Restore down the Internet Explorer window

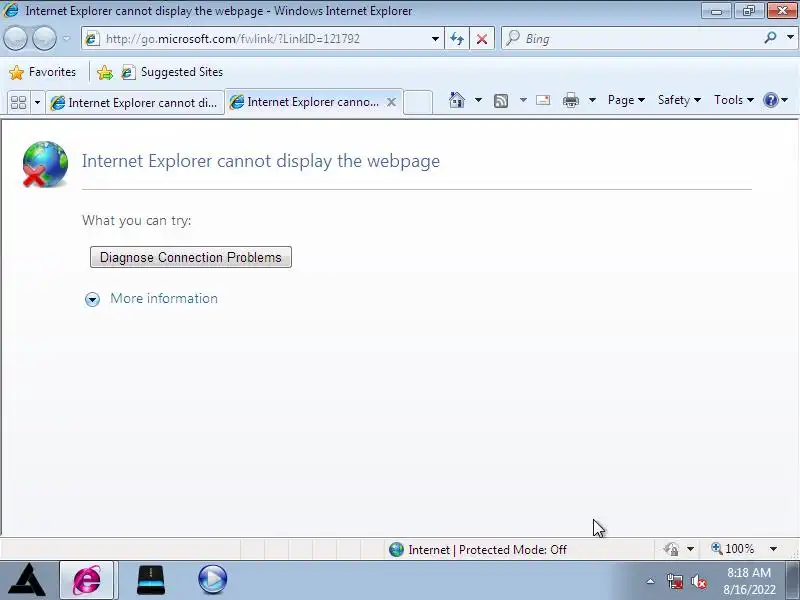[x=748, y=10]
